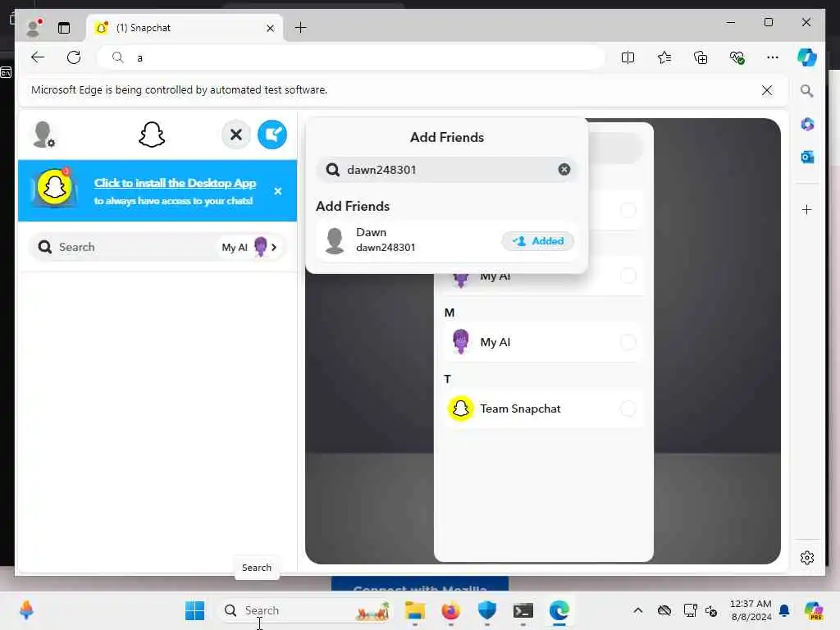Open the Windows Start menu
The width and height of the screenshot is (840, 630).
(194, 610)
